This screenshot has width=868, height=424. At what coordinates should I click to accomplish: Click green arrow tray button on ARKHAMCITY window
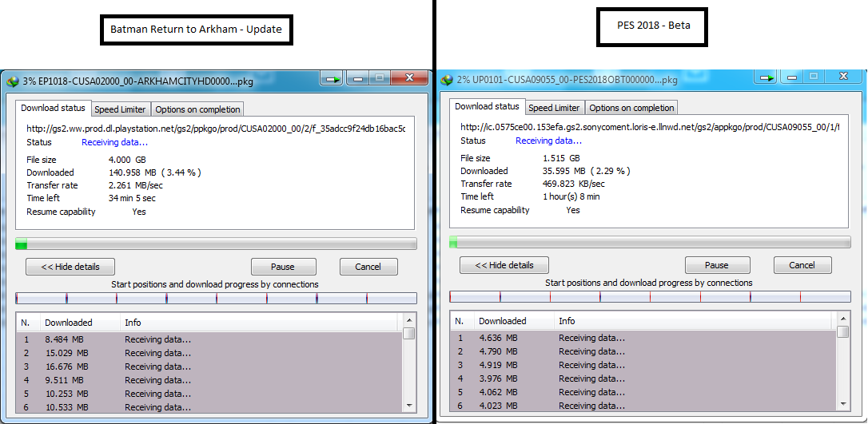[332, 78]
